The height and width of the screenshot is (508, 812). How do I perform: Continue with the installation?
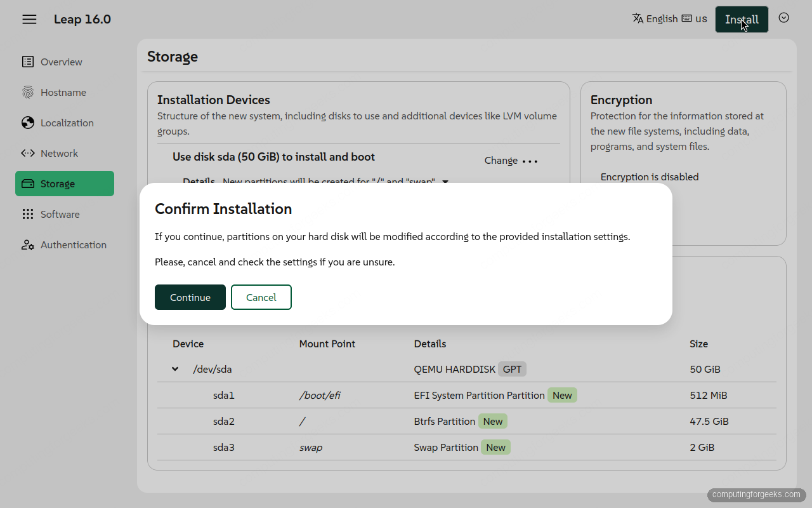pyautogui.click(x=190, y=297)
